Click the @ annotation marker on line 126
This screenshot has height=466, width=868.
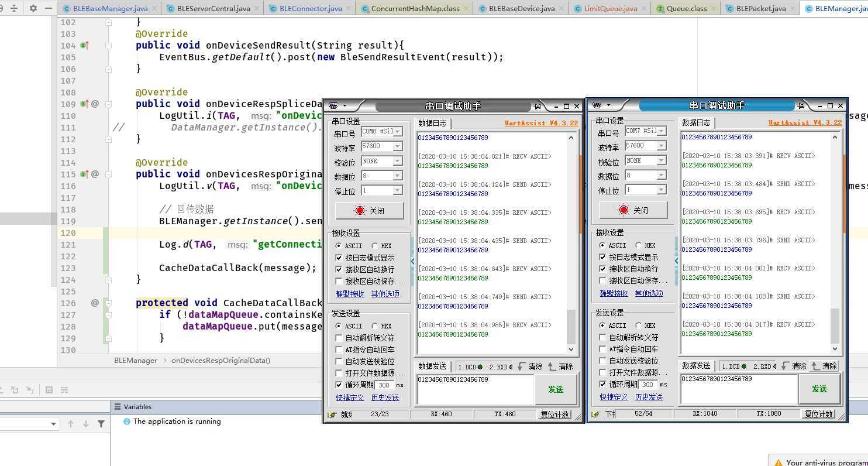[x=95, y=303]
